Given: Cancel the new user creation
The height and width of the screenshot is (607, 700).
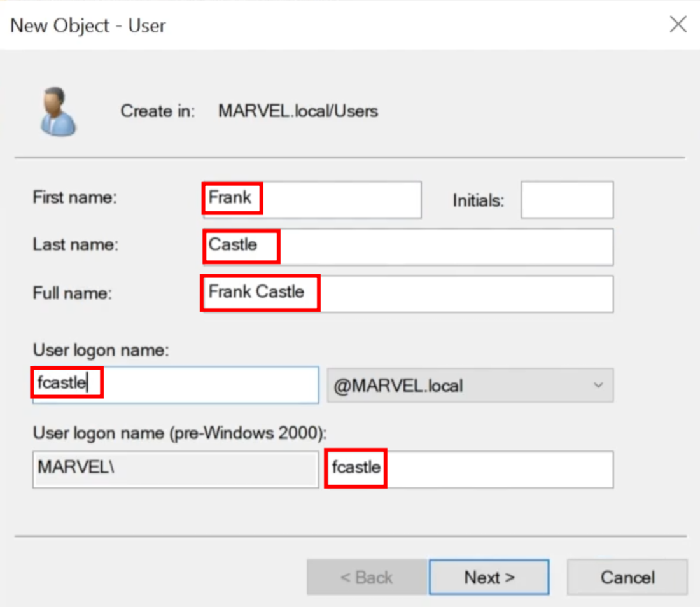Looking at the screenshot, I should click(x=627, y=577).
